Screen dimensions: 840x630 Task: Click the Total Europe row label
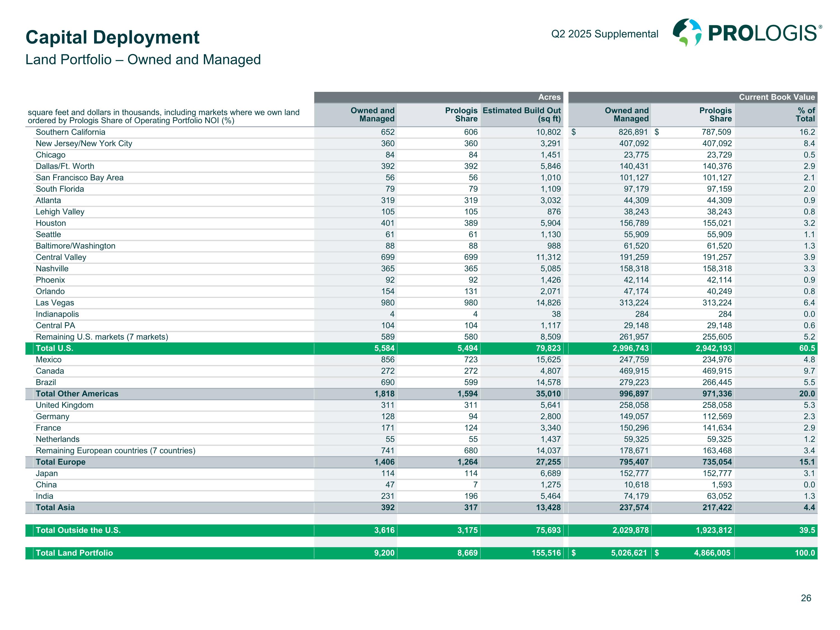coord(60,462)
